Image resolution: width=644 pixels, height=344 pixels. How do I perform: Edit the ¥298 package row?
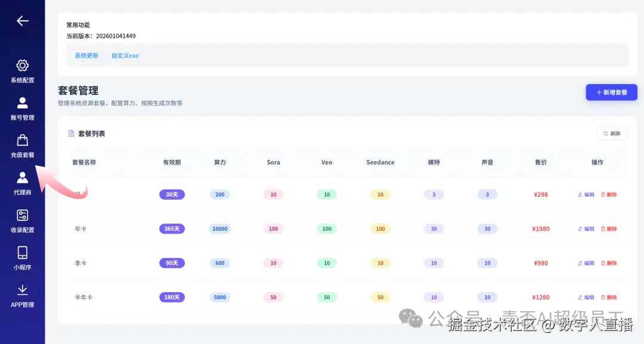tap(586, 194)
